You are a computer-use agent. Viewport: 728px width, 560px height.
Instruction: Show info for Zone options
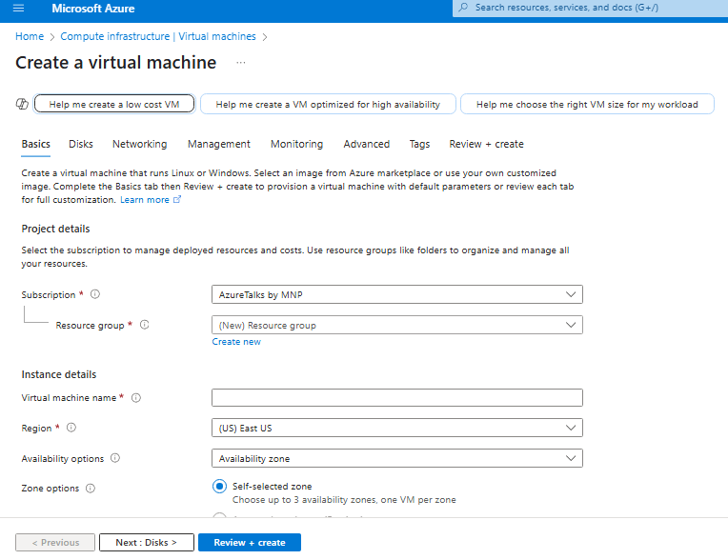[91, 488]
